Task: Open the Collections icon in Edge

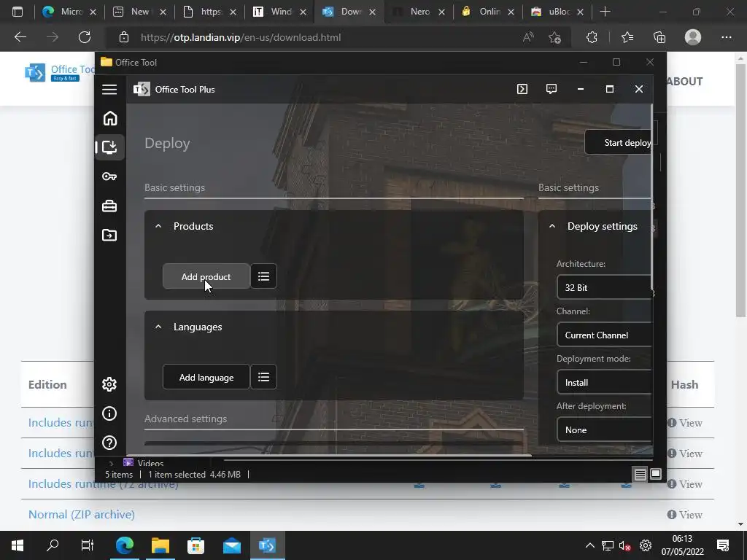Action: coord(659,37)
